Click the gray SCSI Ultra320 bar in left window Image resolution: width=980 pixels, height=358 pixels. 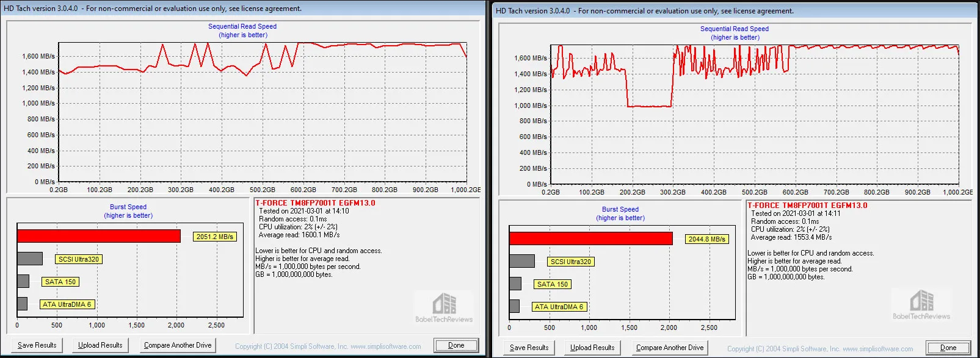click(x=30, y=259)
